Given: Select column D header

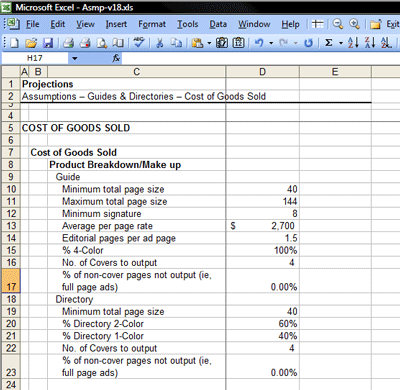Looking at the screenshot, I should 263,72.
